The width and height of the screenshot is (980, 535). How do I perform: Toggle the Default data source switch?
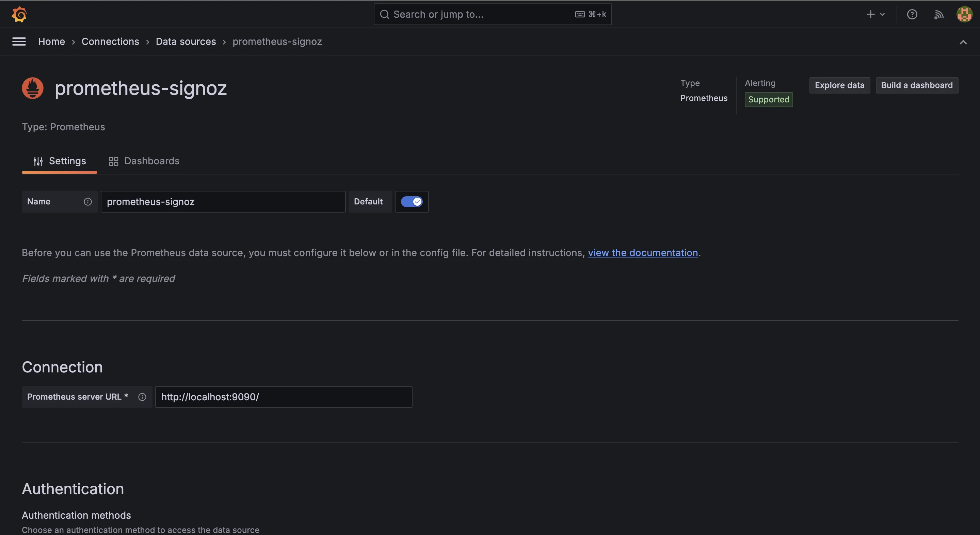[412, 202]
